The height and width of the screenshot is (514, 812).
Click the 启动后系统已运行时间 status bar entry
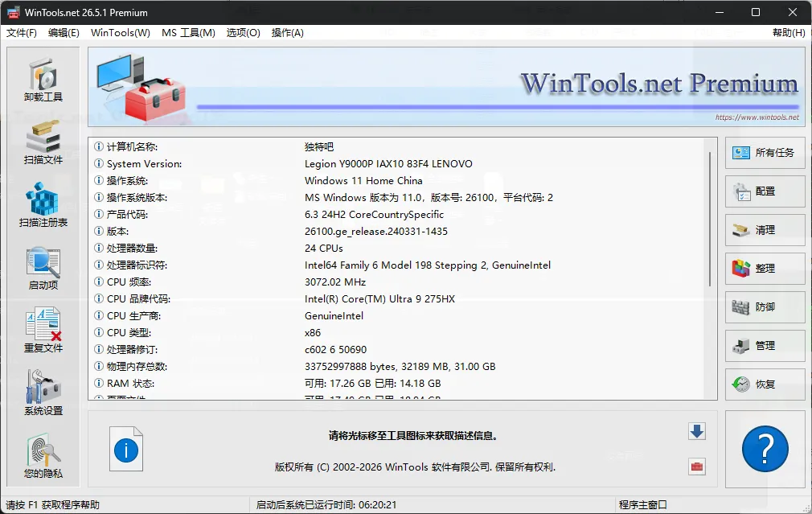(x=326, y=504)
